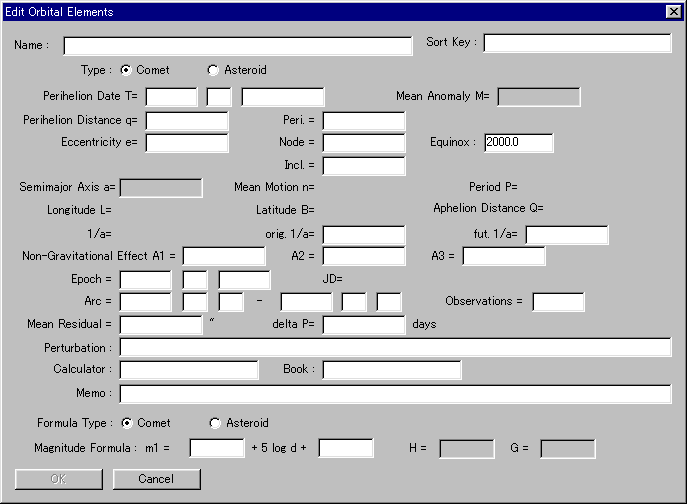Click the Incl. input field
This screenshot has width=687, height=504.
click(363, 165)
